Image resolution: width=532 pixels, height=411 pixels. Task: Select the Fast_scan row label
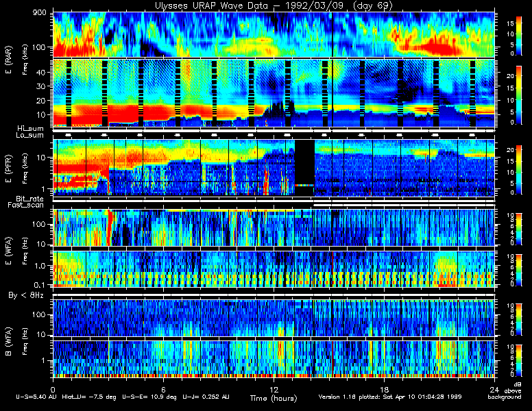click(x=26, y=205)
